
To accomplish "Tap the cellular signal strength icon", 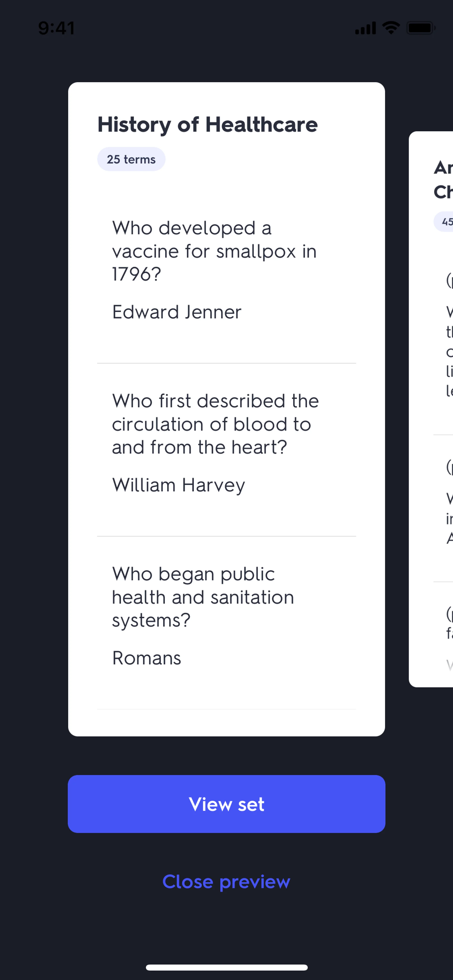I will (365, 28).
